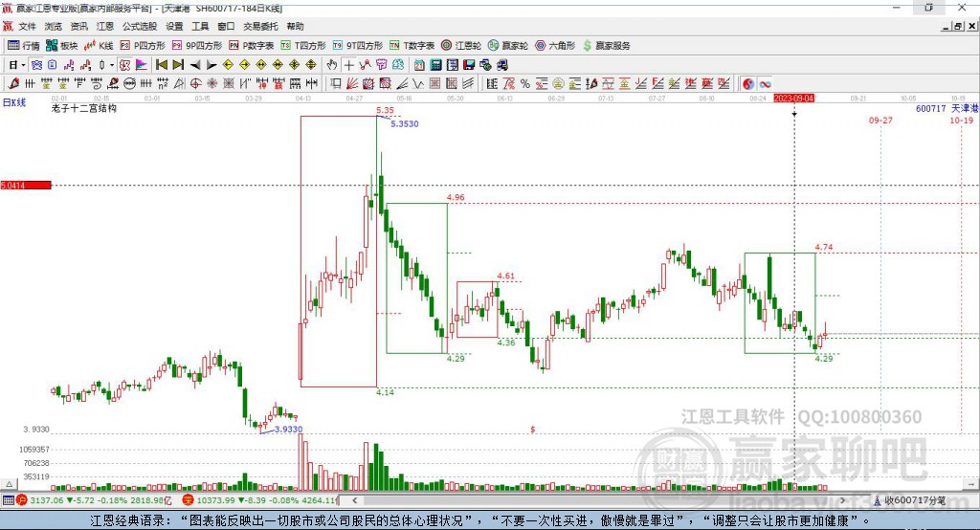Open the 江恩轮 Gann wheel
The width and height of the screenshot is (980, 530).
coord(461,46)
